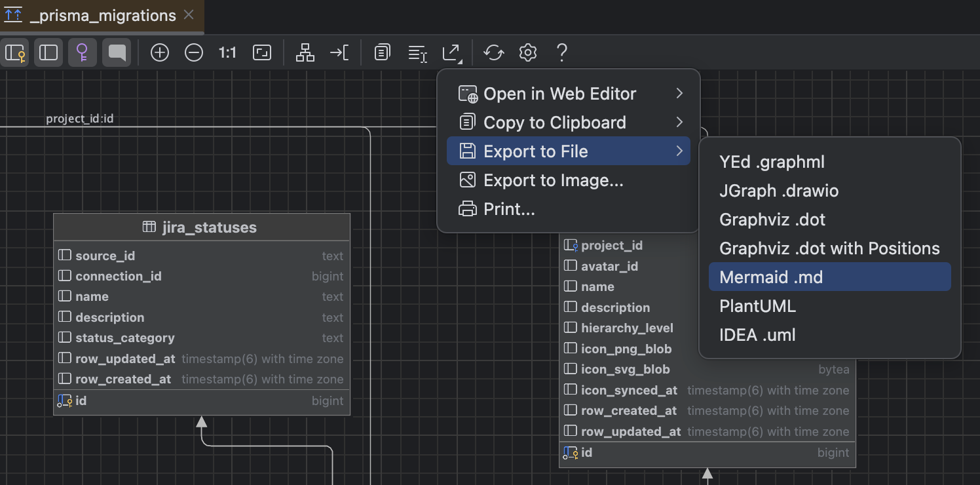The width and height of the screenshot is (980, 485).
Task: Click the route edges icon
Action: (x=339, y=52)
